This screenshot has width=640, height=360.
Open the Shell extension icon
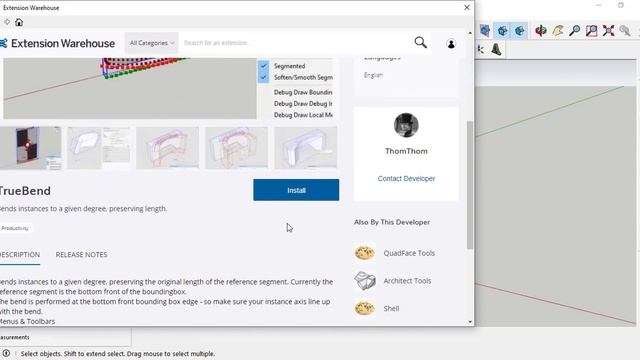pos(364,308)
